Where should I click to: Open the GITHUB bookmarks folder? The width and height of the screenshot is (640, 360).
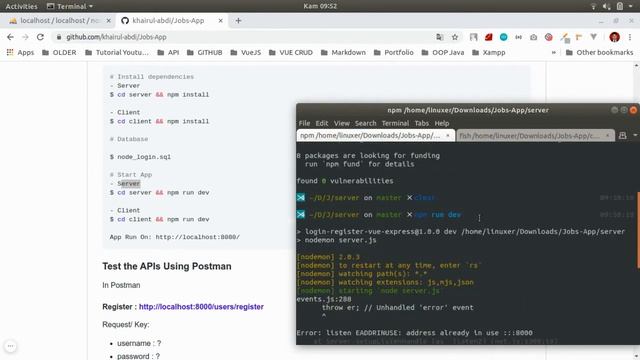[204, 53]
